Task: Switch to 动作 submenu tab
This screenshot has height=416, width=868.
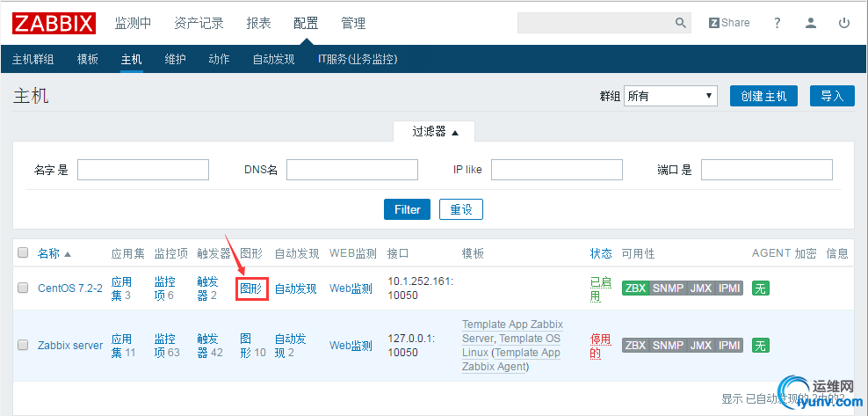Action: point(220,59)
